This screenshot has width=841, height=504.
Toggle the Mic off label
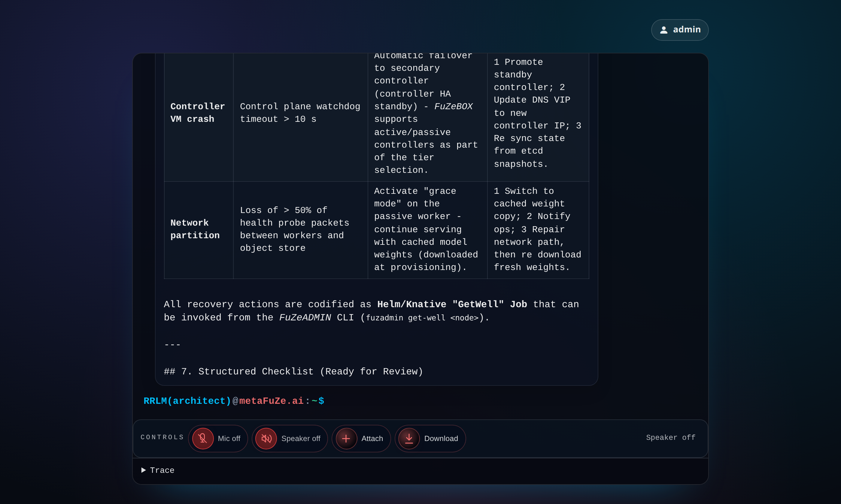[229, 439]
